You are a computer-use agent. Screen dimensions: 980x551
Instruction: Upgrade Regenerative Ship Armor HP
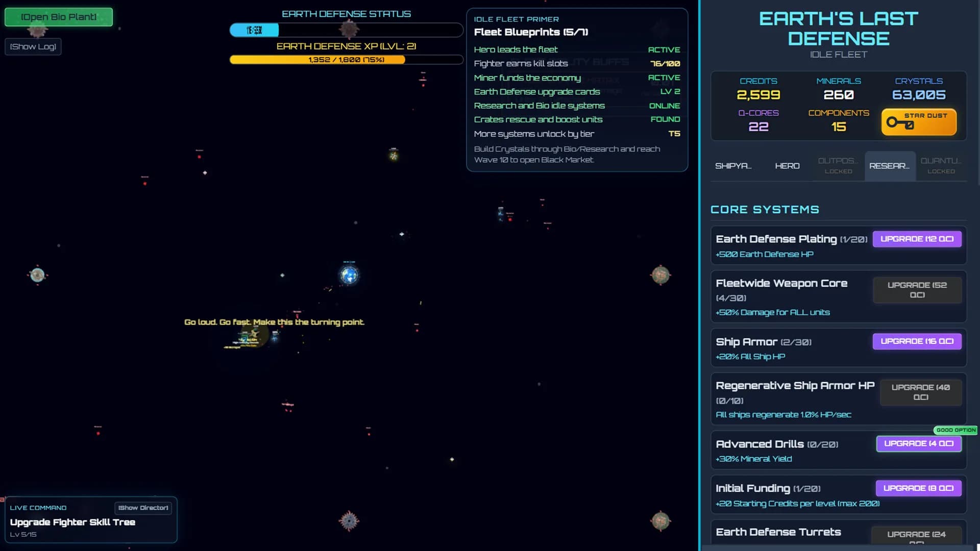[x=921, y=392]
